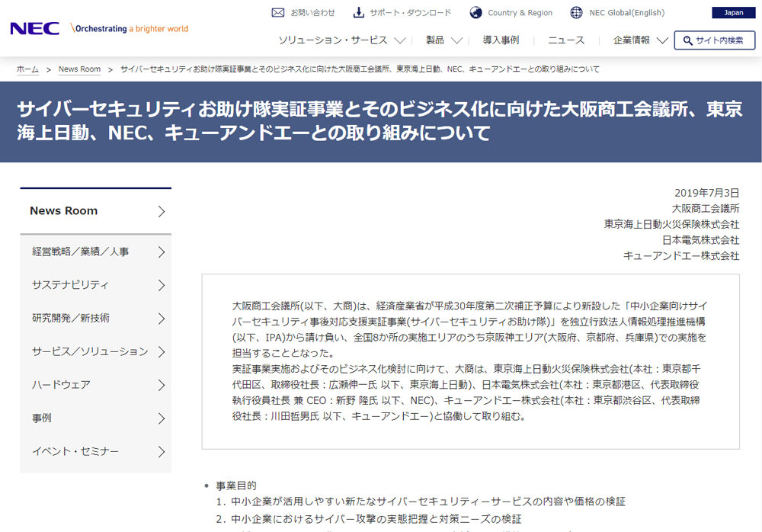Image resolution: width=762 pixels, height=532 pixels.
Task: Click サイト内検索 search box
Action: pos(715,40)
